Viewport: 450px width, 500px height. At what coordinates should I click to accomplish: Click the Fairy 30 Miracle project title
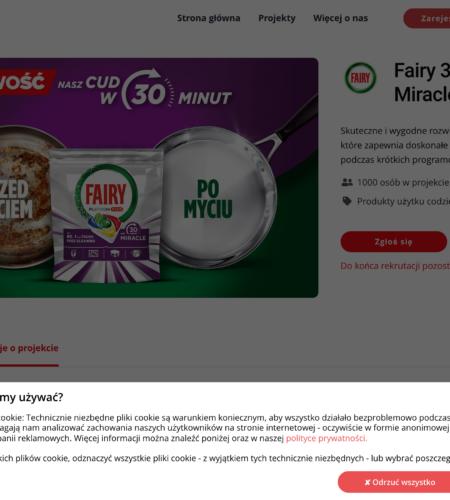click(x=422, y=82)
